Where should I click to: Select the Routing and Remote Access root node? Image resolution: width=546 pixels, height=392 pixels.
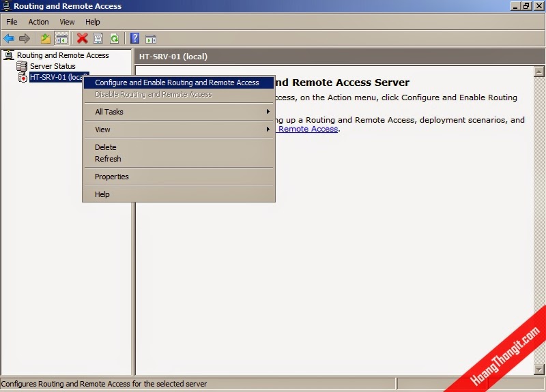point(63,55)
